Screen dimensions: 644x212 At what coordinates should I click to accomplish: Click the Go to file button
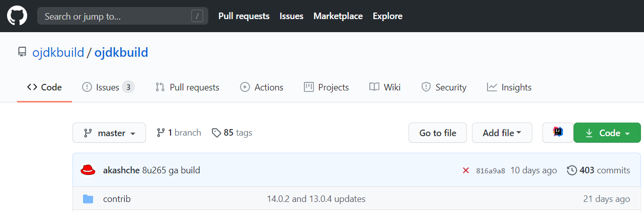(x=438, y=133)
